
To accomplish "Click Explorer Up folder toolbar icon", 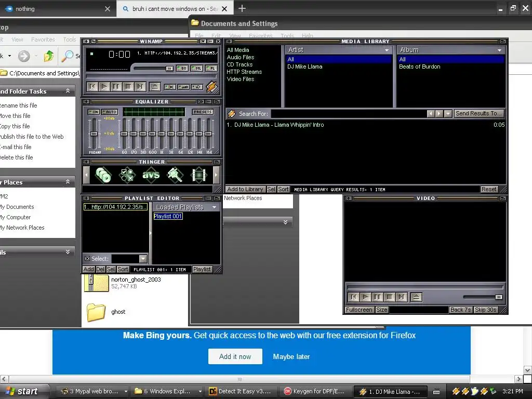I will click(49, 56).
